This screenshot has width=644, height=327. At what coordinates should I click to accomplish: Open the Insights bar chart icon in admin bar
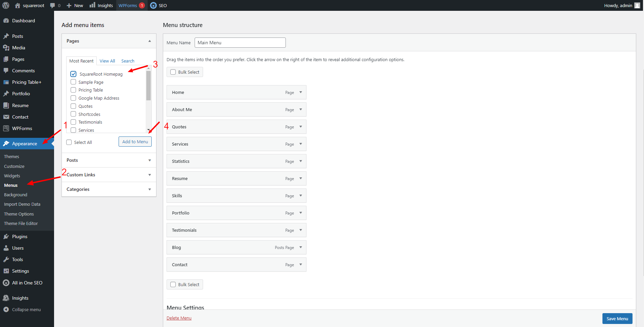click(92, 5)
